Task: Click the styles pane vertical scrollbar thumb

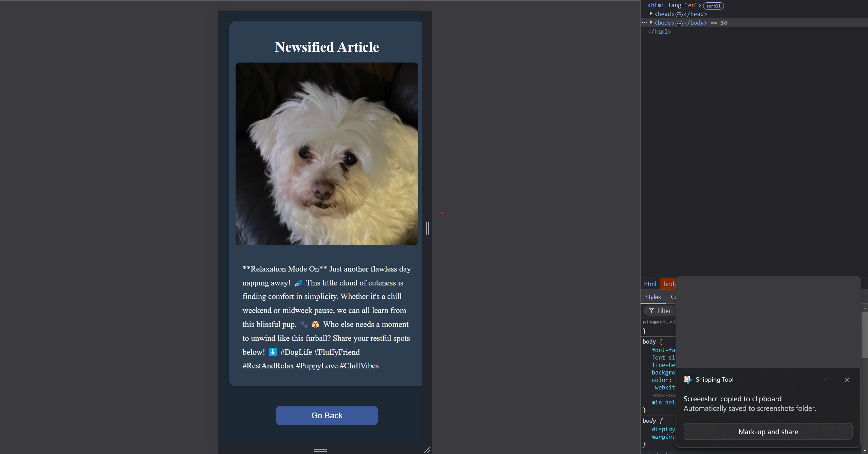Action: click(x=864, y=335)
